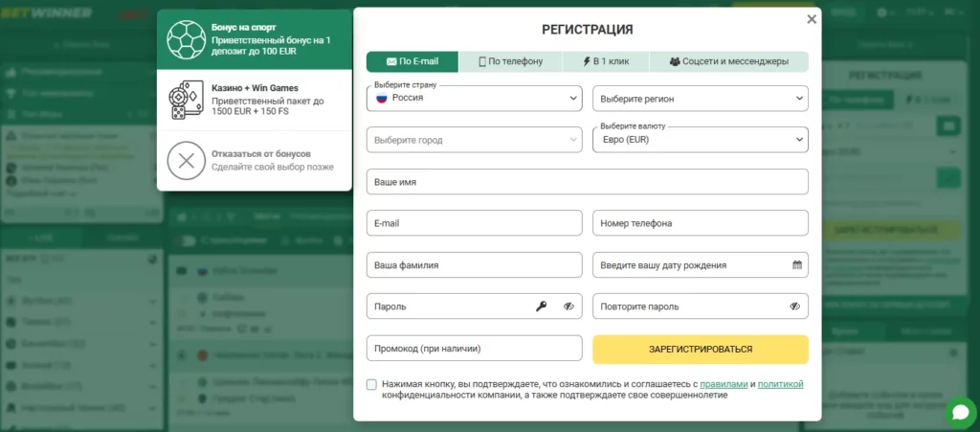Switch to the По телефону tab
The width and height of the screenshot is (980, 432).
tap(512, 61)
